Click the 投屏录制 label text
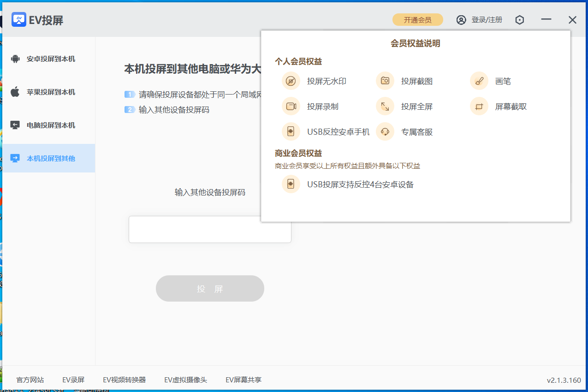The width and height of the screenshot is (588, 392). click(x=323, y=107)
